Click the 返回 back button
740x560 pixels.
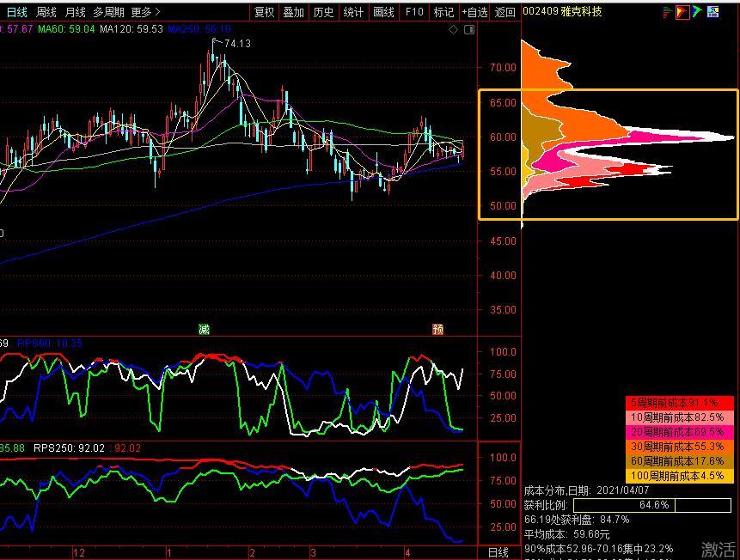(505, 12)
